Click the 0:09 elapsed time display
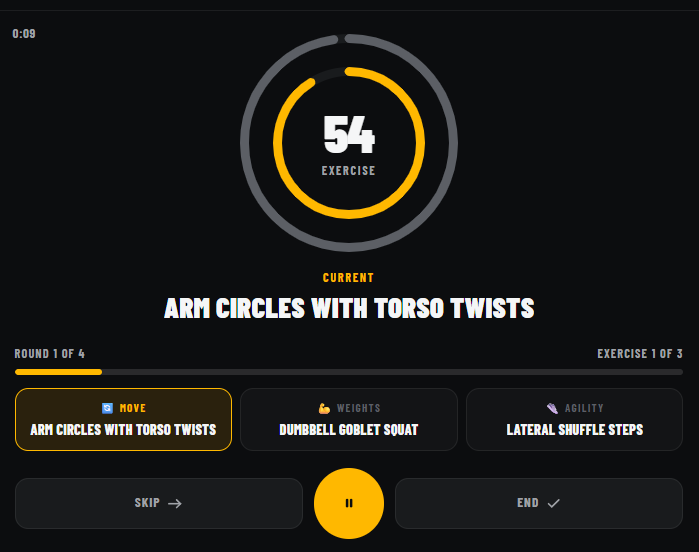This screenshot has width=699, height=552. coord(24,34)
